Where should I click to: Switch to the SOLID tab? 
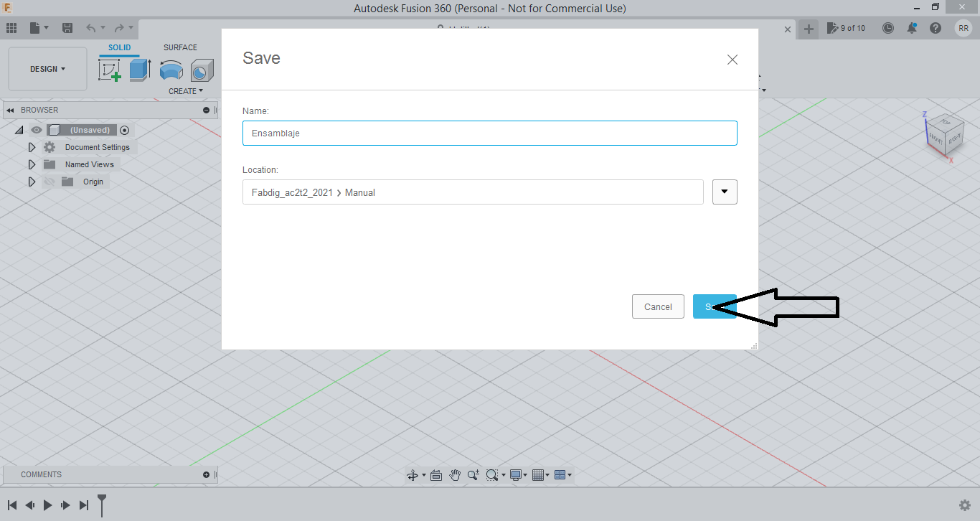point(120,48)
